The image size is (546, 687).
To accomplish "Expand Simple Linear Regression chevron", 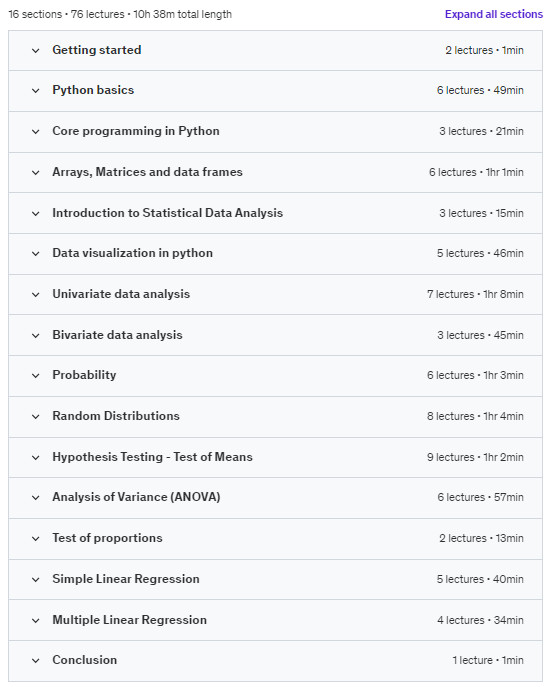I will tap(35, 580).
